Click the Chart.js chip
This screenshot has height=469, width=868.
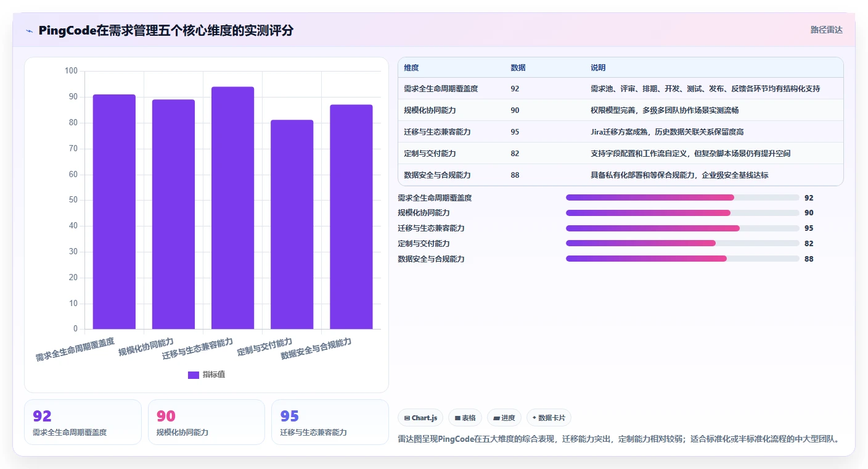(x=421, y=418)
